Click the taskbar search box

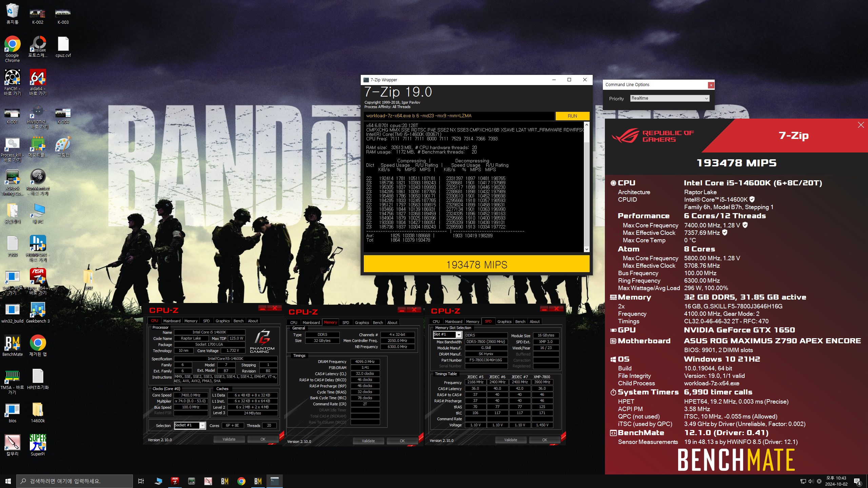tap(75, 481)
